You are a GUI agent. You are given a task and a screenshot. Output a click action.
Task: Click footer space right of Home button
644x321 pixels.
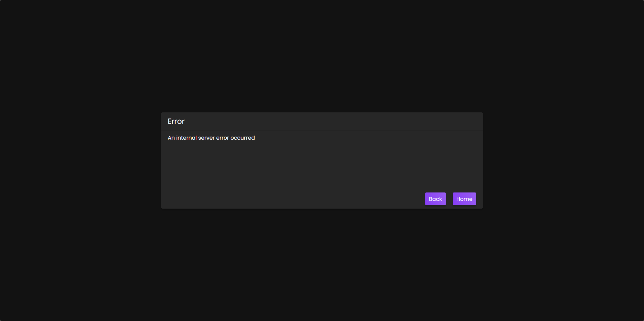pyautogui.click(x=480, y=199)
